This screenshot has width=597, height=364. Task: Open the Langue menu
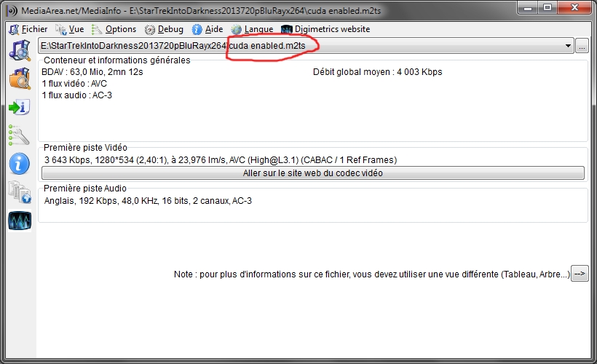(x=252, y=29)
